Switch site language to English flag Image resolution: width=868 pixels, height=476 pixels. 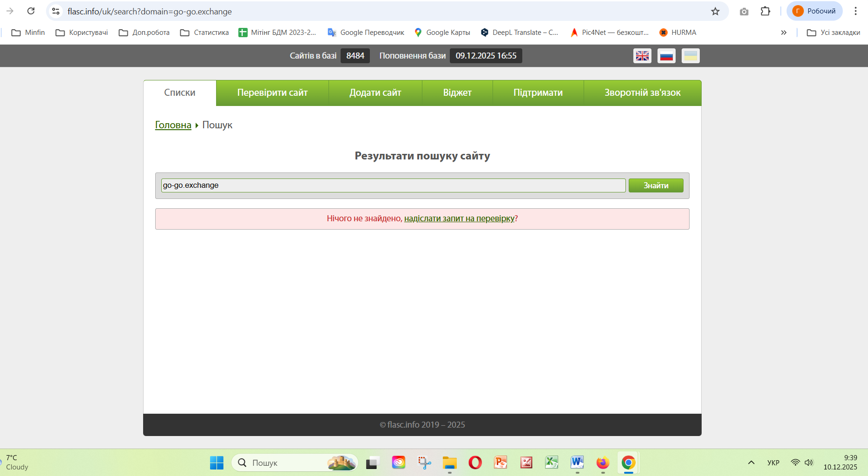point(642,56)
